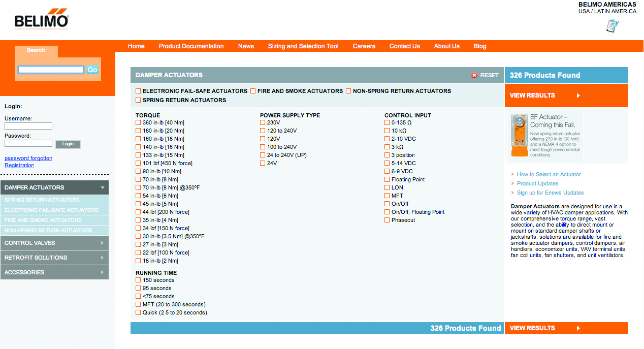Click the Login button
The height and width of the screenshot is (349, 644).
coord(68,144)
